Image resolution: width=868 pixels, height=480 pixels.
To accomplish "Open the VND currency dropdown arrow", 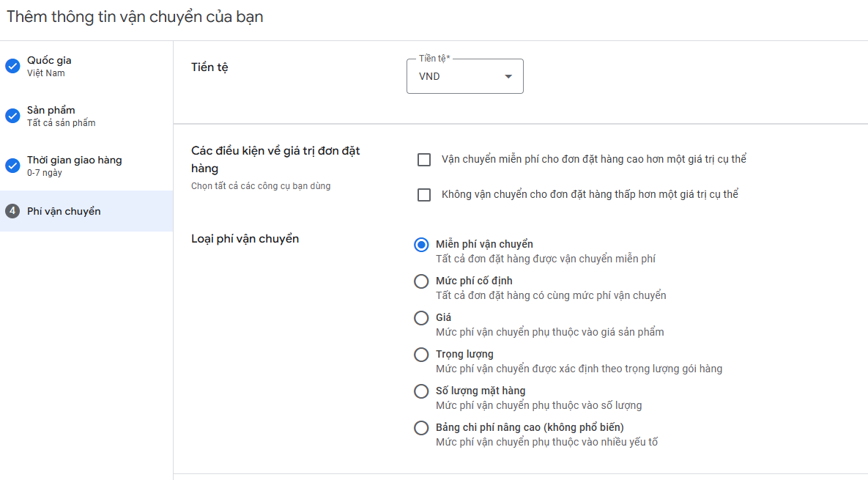I will 508,76.
